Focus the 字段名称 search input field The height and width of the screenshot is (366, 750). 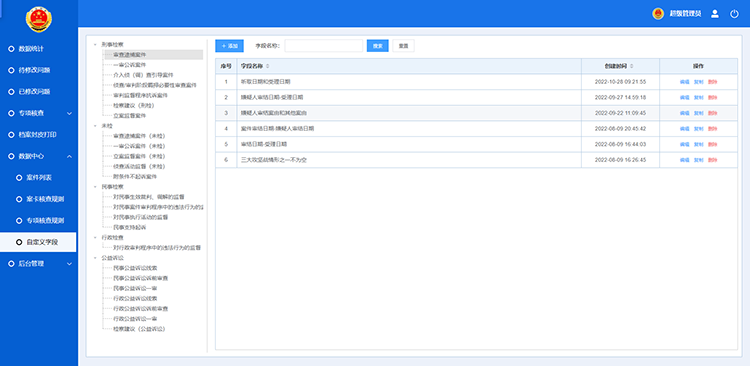324,46
